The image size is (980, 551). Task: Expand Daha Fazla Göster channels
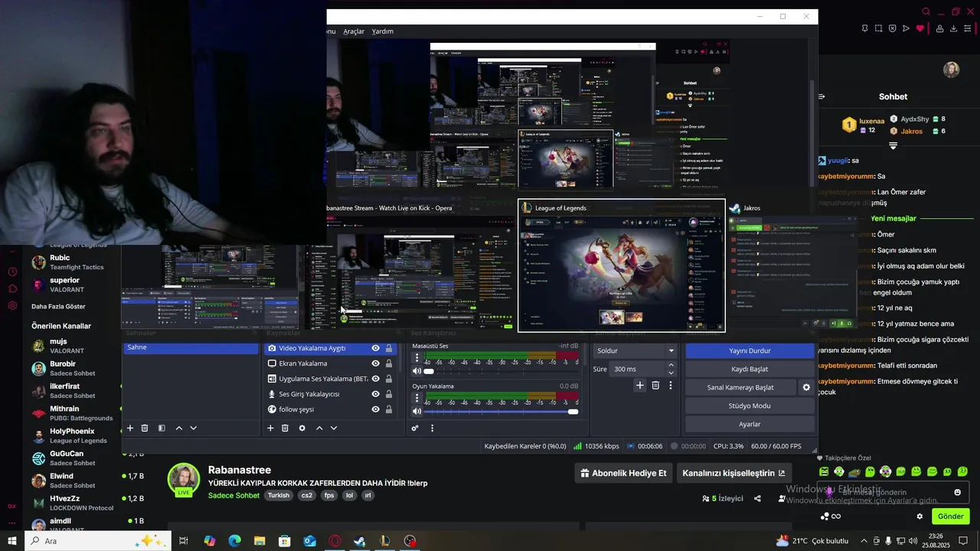tap(58, 306)
